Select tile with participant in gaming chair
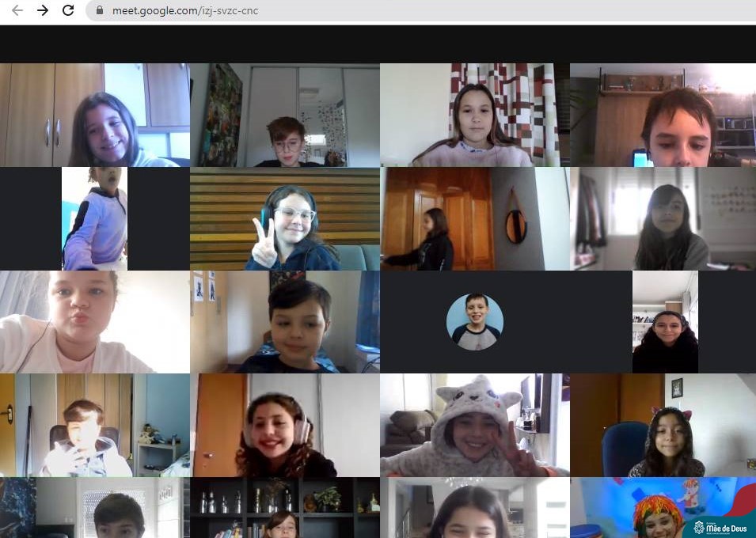756x538 pixels. coord(94,426)
